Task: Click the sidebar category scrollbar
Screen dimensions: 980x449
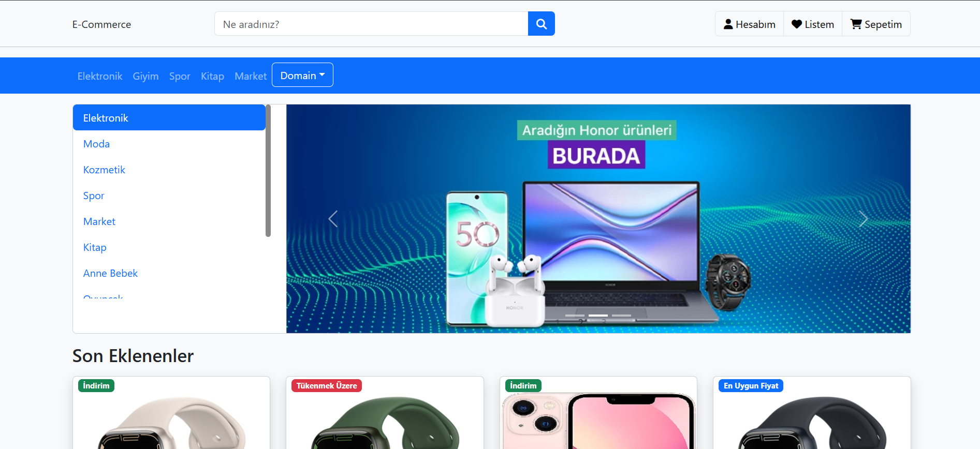Action: click(x=268, y=171)
